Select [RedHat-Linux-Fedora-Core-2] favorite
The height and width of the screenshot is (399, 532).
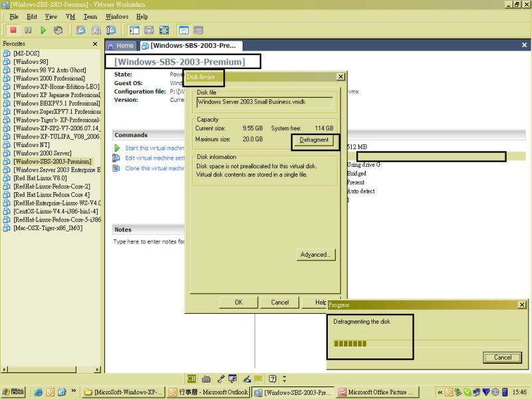[x=52, y=186]
